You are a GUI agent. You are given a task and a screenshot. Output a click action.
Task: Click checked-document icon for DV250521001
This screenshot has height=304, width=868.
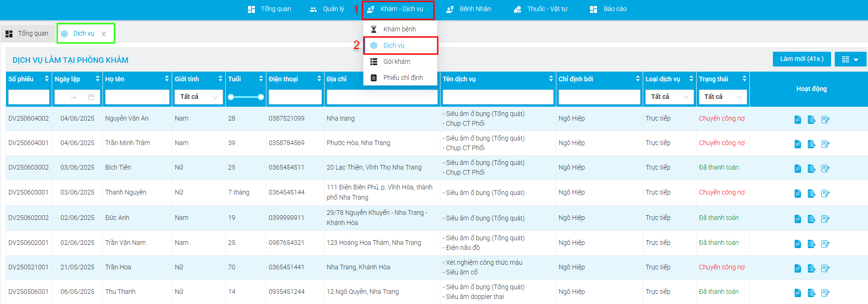[x=811, y=268]
